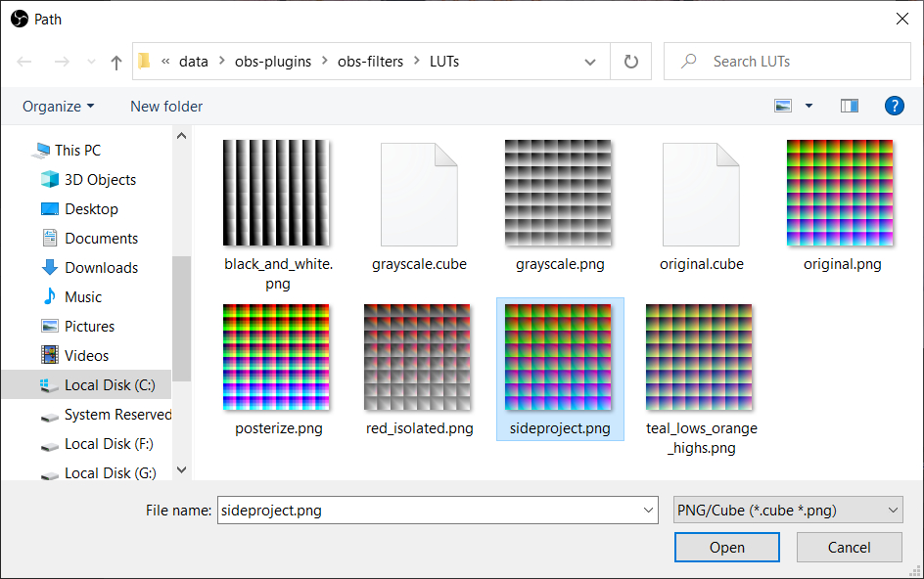The image size is (924, 579).
Task: Click obs-plugins in the breadcrumb path
Action: click(273, 61)
